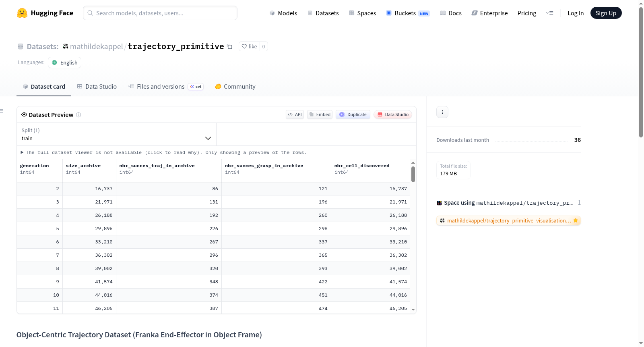Copy dataset name with copy icon

coord(229,46)
